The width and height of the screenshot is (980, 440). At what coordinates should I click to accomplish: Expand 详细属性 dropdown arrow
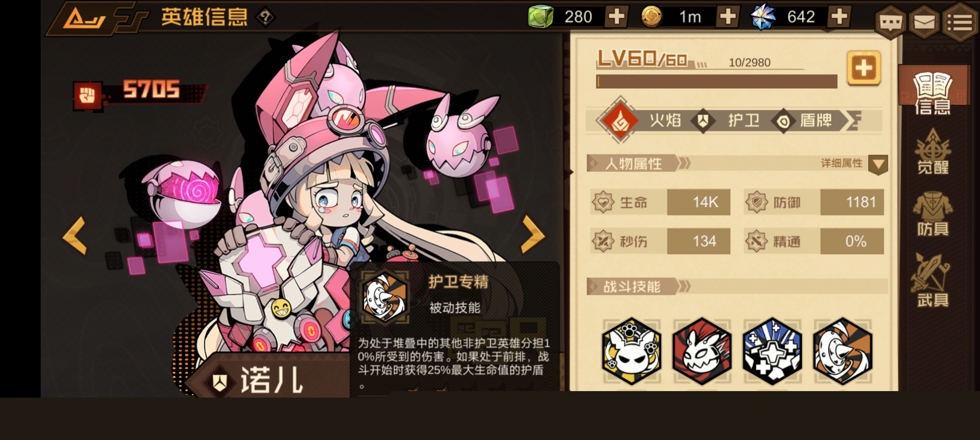click(878, 165)
